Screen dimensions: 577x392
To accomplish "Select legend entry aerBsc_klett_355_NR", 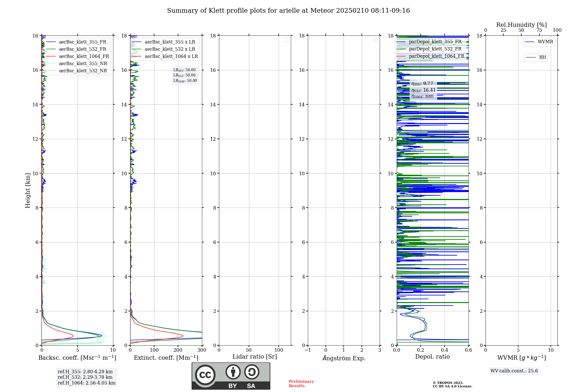I will 77,63.
